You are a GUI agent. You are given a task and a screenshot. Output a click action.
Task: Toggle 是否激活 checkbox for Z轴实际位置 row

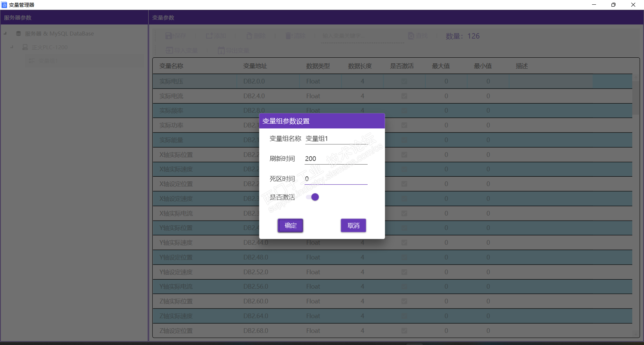click(x=404, y=301)
